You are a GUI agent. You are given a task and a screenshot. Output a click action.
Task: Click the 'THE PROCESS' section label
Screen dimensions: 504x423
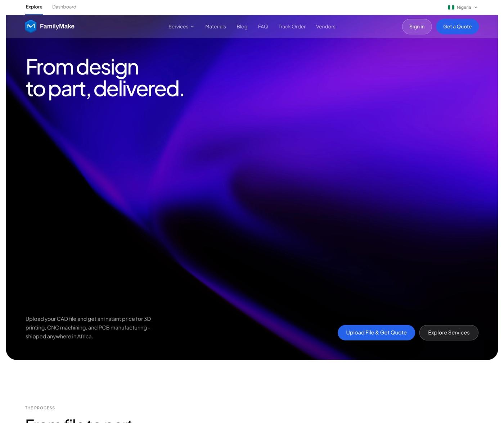click(40, 408)
